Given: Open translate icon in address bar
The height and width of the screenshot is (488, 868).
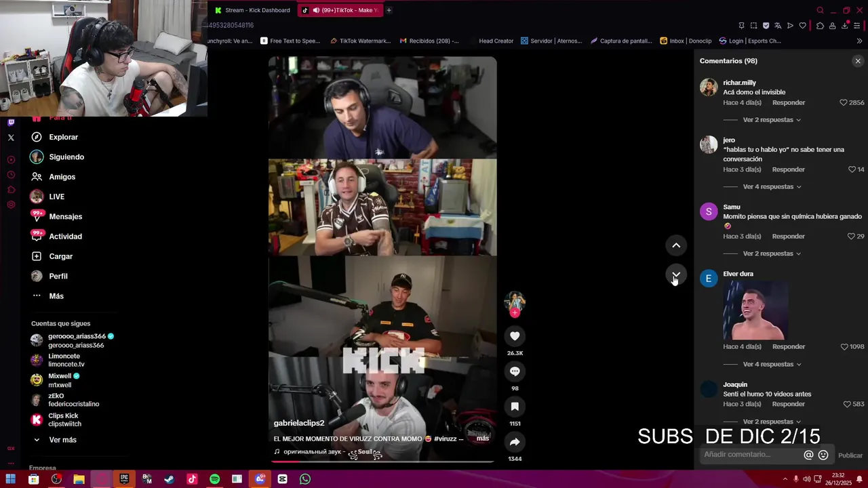Looking at the screenshot, I should click(x=778, y=26).
